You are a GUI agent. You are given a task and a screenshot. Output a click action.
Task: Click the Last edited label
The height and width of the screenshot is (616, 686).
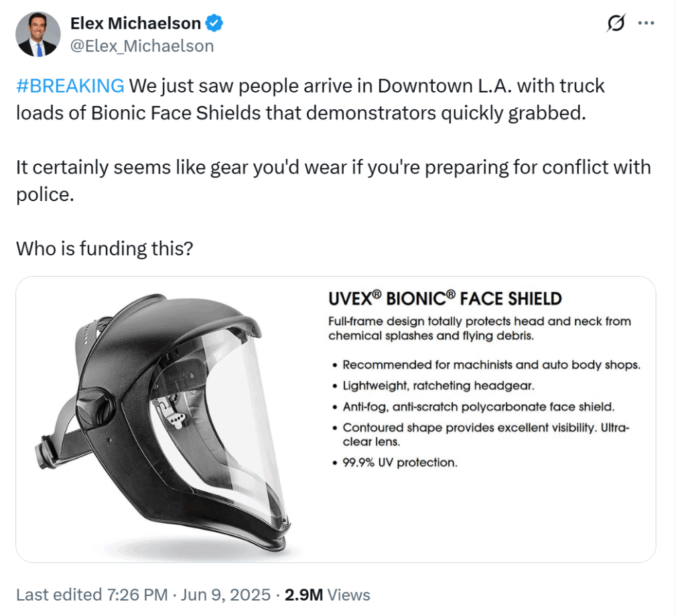59,595
